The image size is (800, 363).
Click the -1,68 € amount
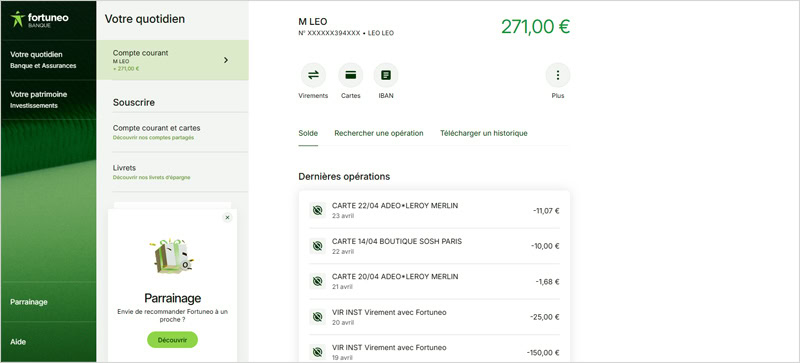(547, 281)
